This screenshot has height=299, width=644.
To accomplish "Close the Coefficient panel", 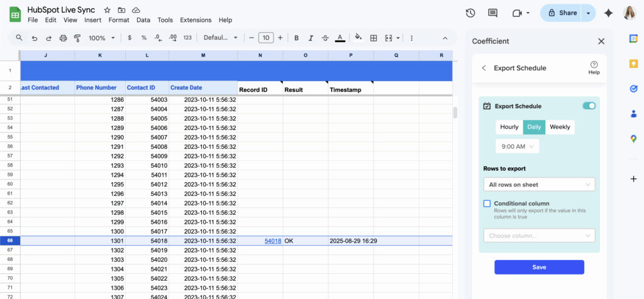I will pyautogui.click(x=601, y=41).
